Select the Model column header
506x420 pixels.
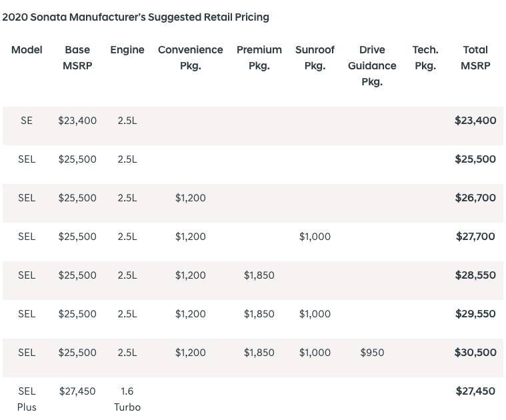click(x=27, y=50)
